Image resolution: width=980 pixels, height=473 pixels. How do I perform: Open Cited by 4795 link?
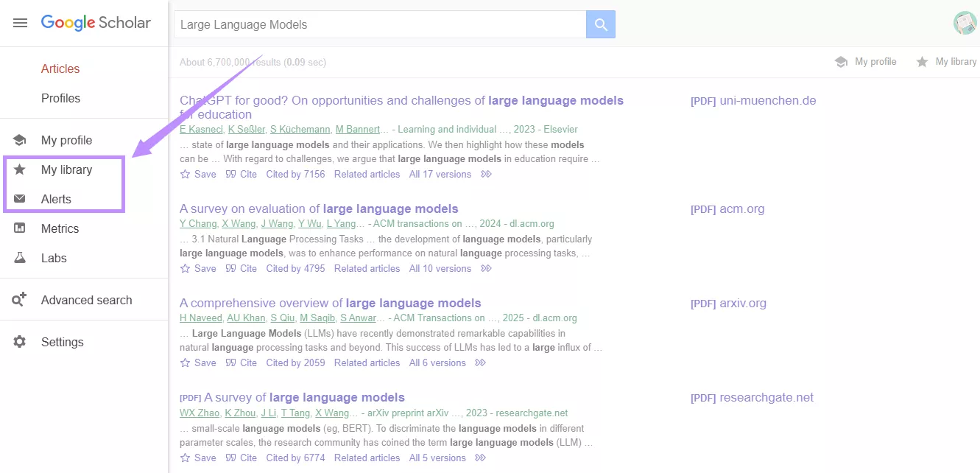(295, 269)
